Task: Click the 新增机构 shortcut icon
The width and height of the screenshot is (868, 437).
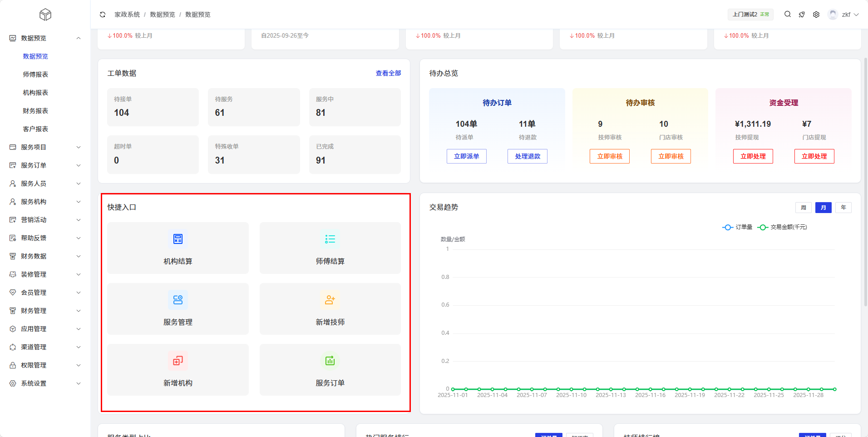Action: click(178, 361)
